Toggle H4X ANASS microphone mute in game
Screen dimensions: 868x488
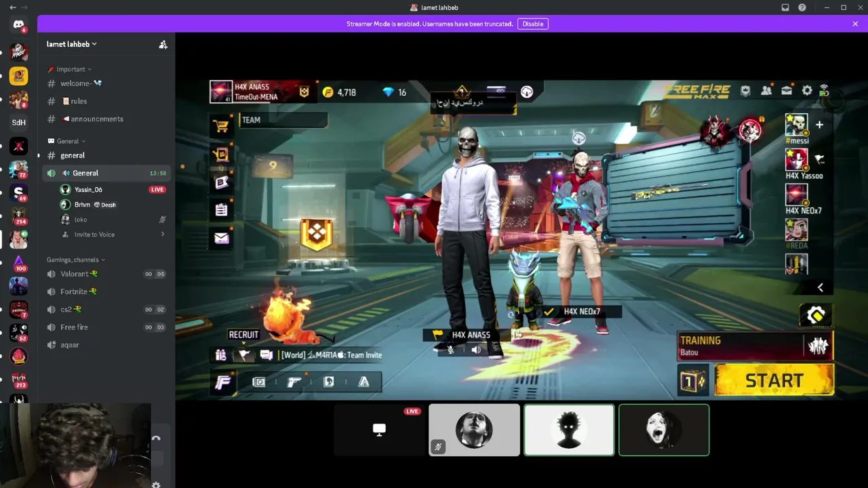[x=451, y=350]
